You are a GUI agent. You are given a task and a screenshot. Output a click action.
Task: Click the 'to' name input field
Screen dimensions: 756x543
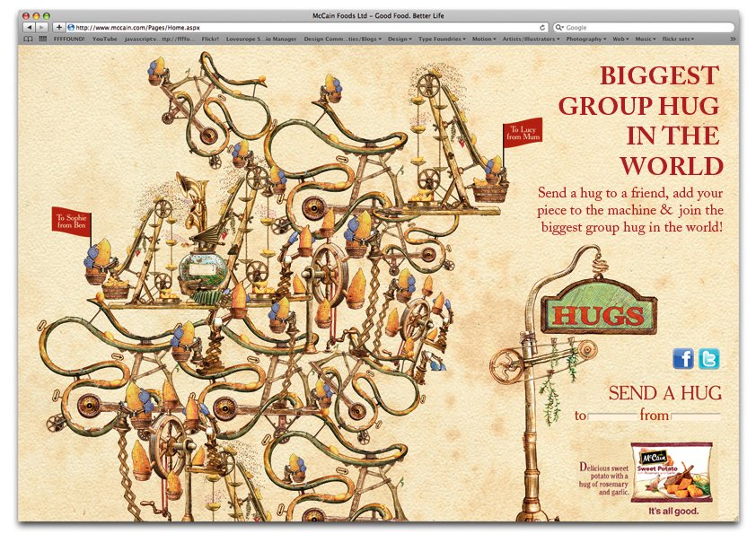point(612,416)
